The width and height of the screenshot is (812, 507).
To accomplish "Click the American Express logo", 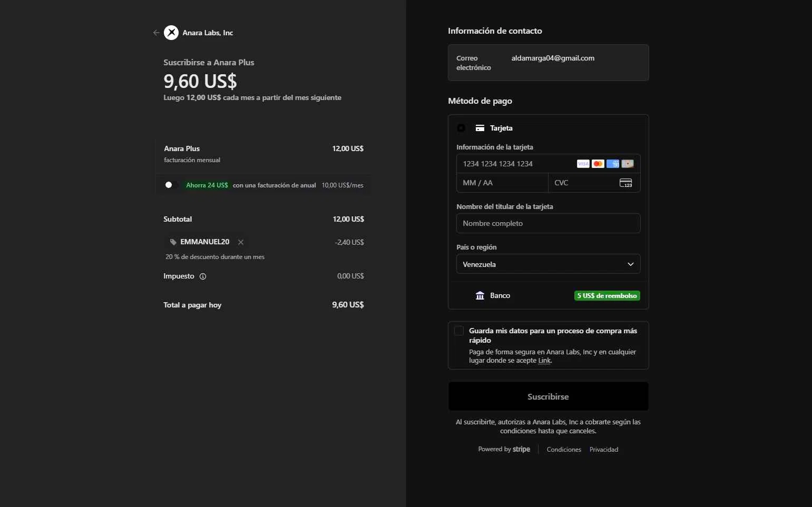I will click(612, 164).
